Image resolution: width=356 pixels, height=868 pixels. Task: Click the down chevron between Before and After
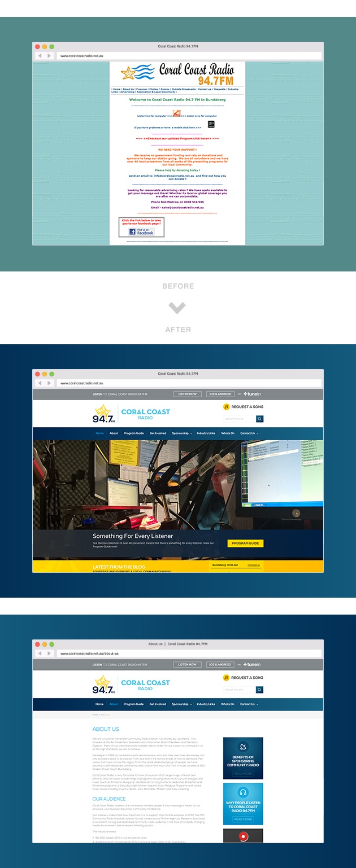177,308
